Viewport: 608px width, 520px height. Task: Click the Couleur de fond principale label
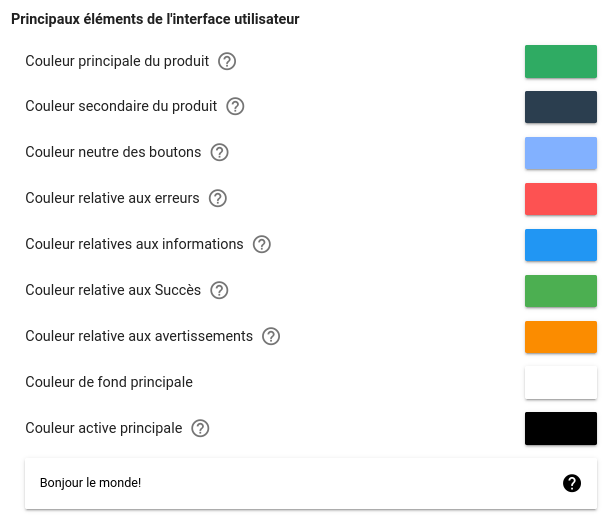coord(109,382)
